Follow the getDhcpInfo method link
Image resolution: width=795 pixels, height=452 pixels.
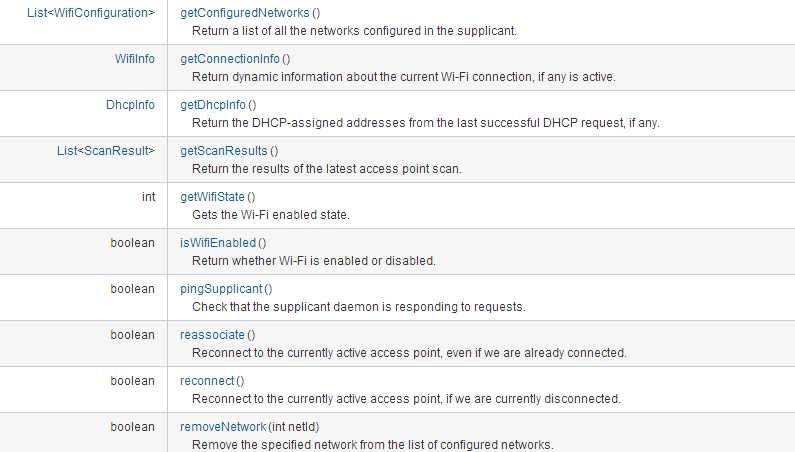click(x=213, y=104)
